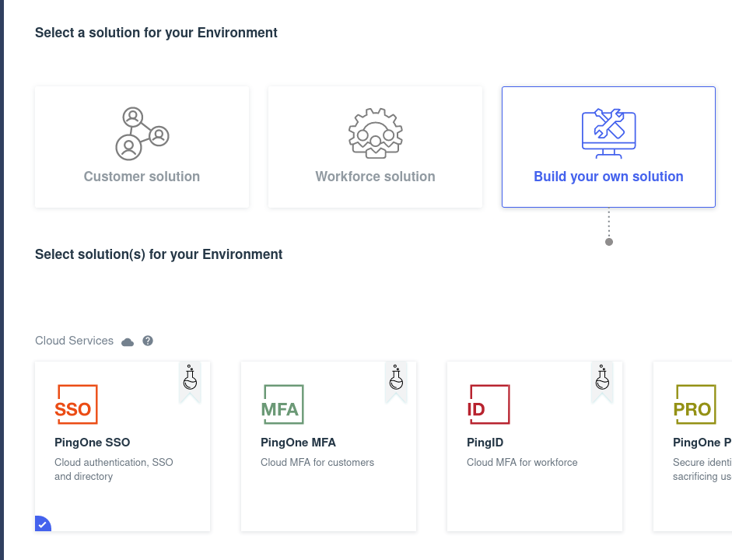Click the flask ribbon on PingOne SSO card
732x560 pixels.
tap(190, 380)
